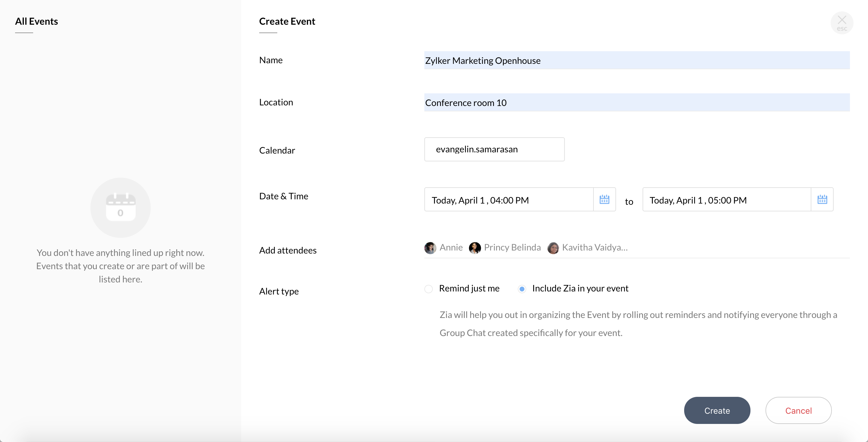Open the start date calendar picker

605,199
